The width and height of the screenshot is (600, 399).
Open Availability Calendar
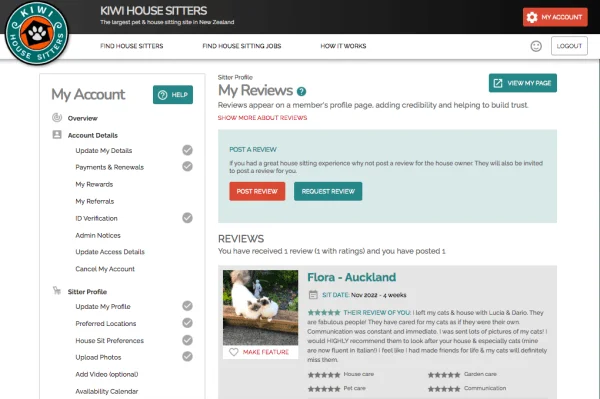click(107, 391)
